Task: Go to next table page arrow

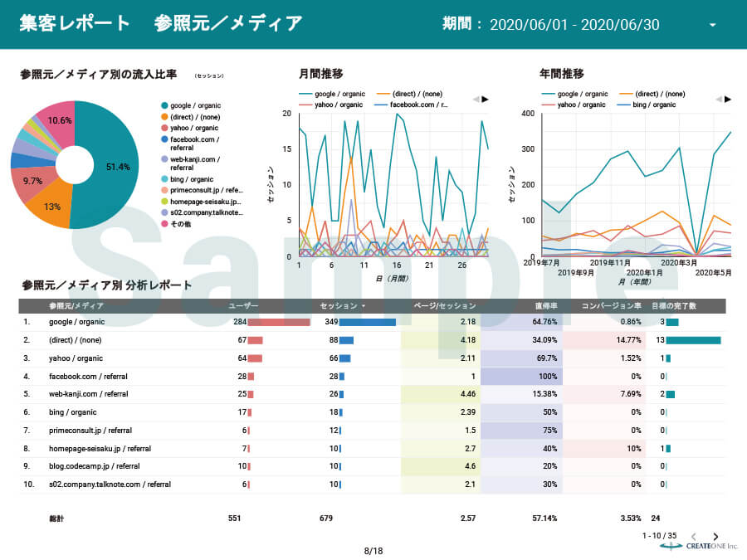Action: (x=715, y=537)
